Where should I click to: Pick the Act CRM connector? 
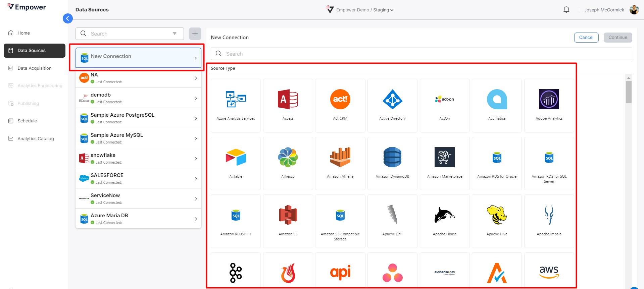340,105
